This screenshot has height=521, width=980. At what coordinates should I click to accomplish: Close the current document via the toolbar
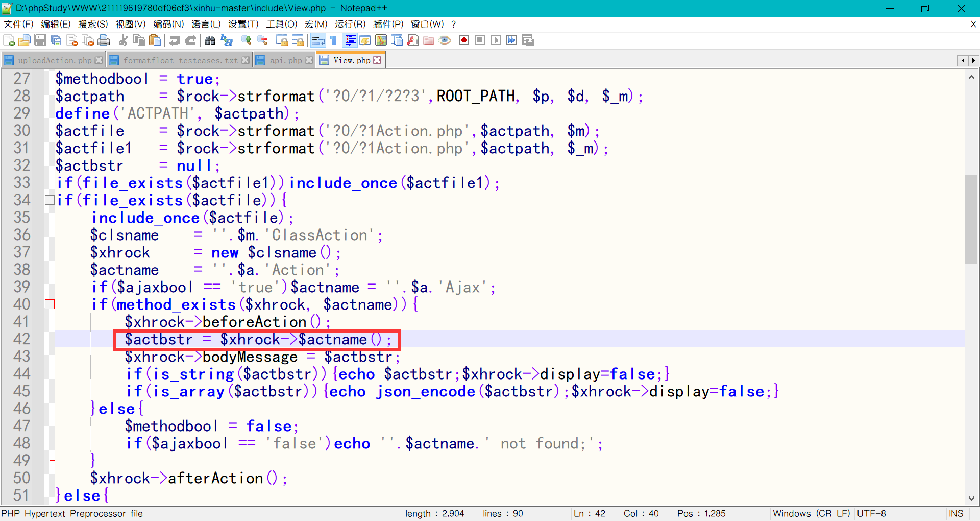(72, 40)
